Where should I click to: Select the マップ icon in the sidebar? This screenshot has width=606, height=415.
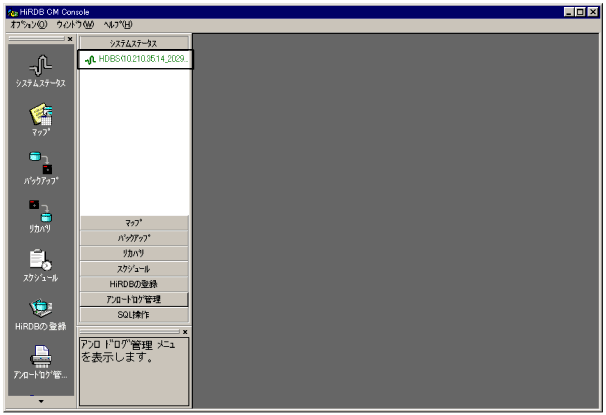tap(41, 114)
